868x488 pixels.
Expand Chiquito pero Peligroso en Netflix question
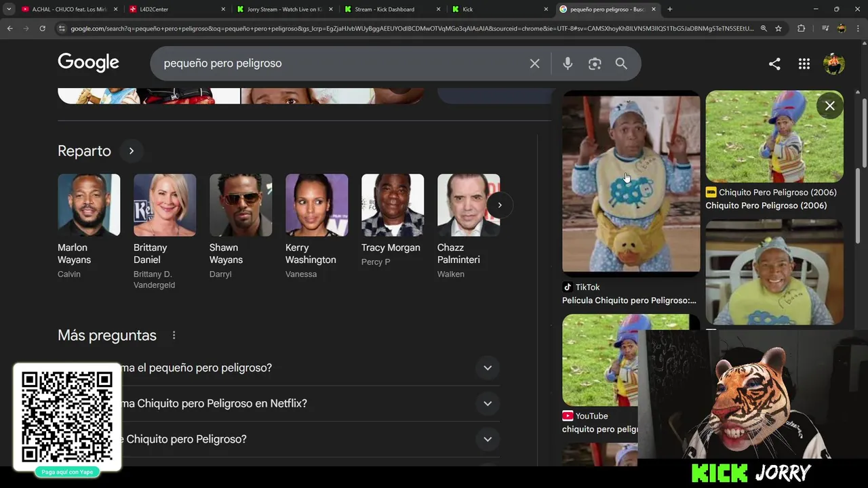(x=487, y=403)
